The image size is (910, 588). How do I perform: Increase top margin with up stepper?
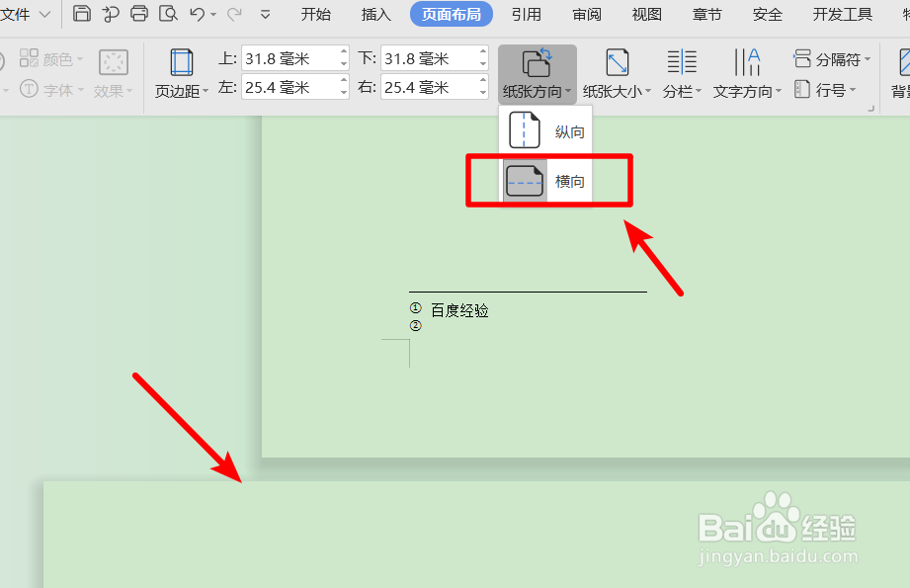pos(344,51)
